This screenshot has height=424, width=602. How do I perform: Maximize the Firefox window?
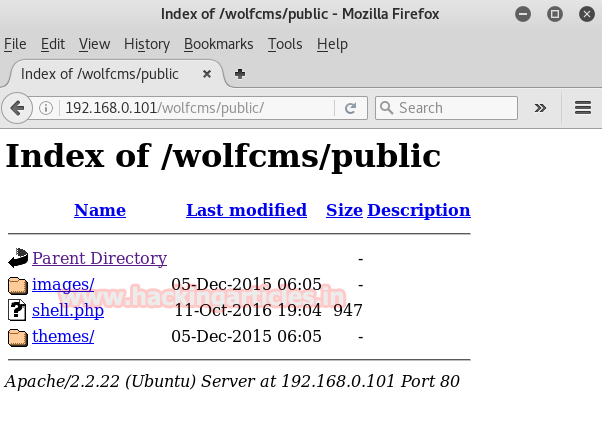pos(555,14)
